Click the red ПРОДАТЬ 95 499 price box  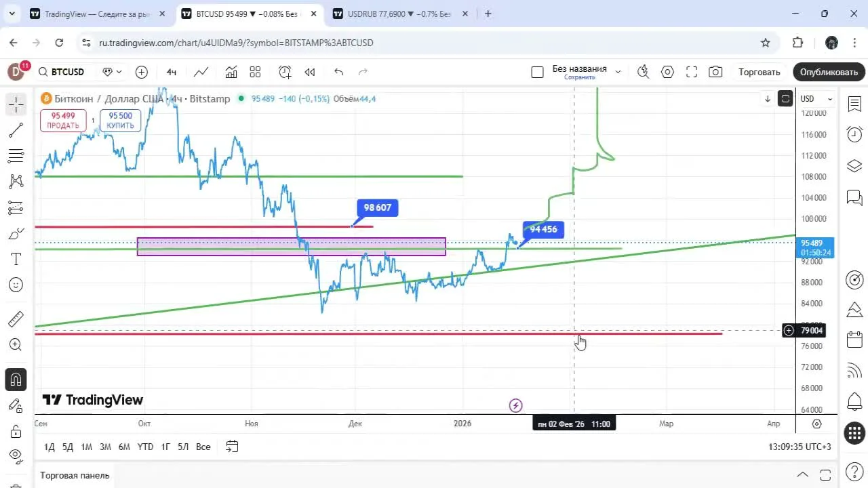63,121
